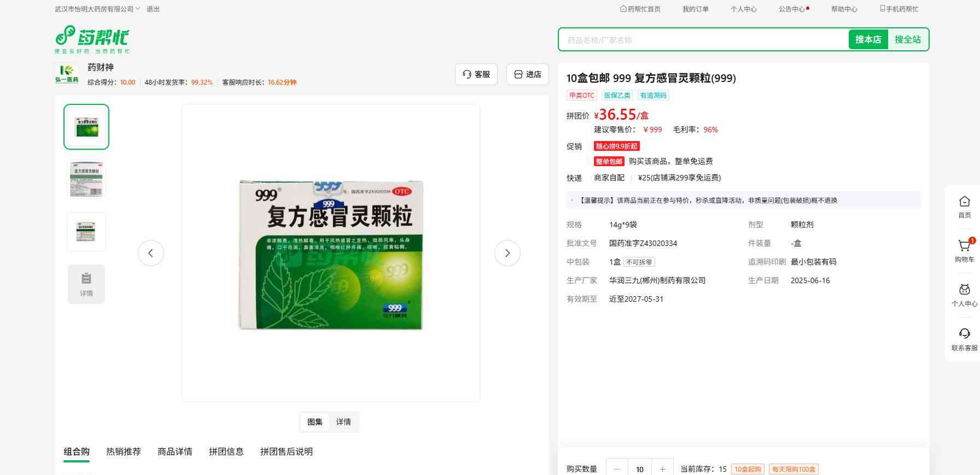Go to home via sidebar house icon

click(964, 207)
